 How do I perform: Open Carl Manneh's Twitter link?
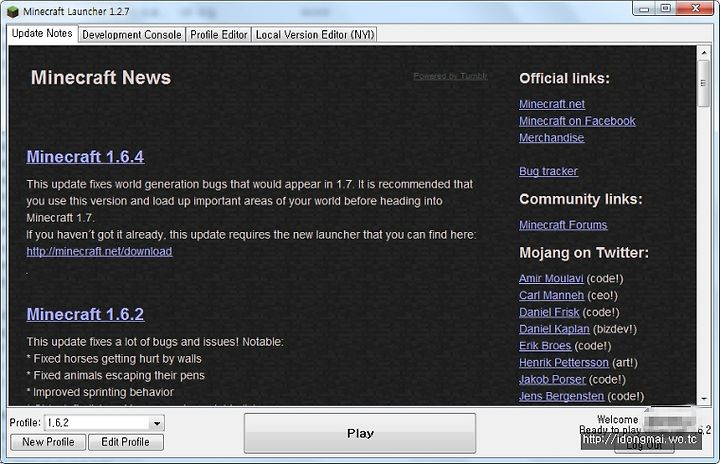coord(551,295)
